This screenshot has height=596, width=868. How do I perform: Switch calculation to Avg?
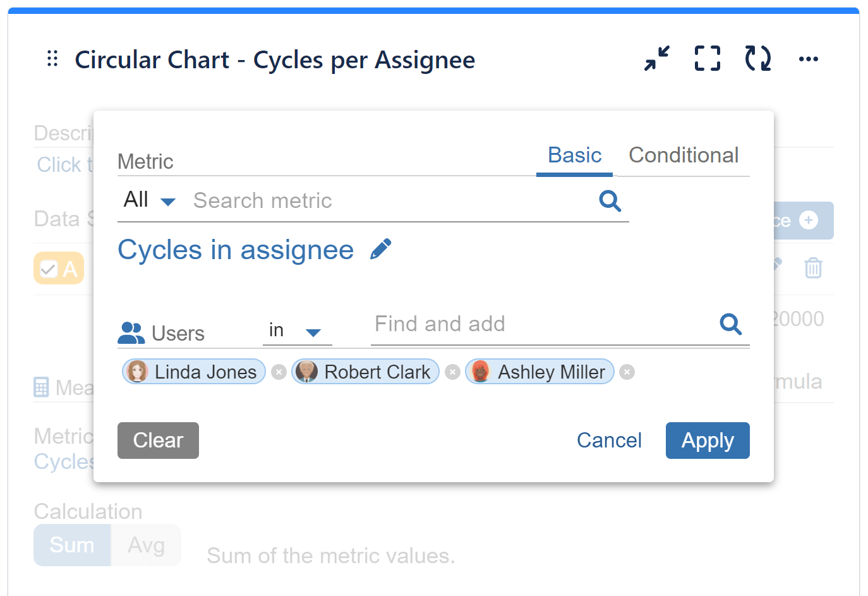click(x=146, y=544)
